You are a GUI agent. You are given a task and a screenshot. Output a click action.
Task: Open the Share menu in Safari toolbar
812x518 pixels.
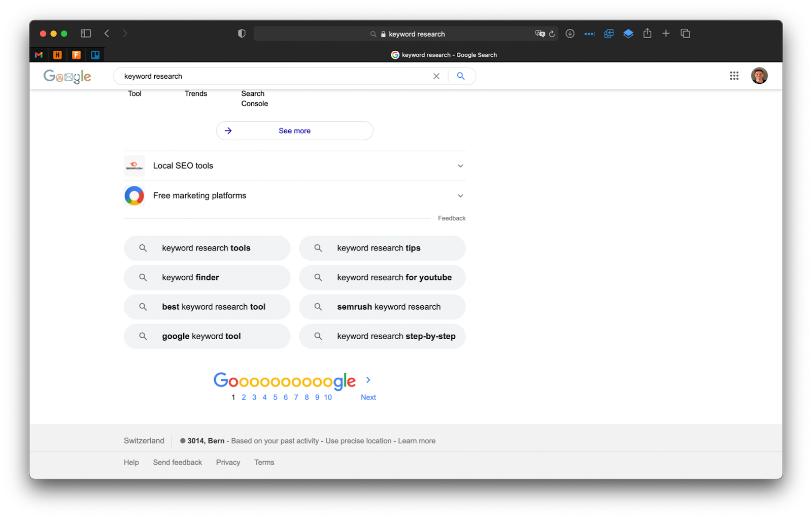pyautogui.click(x=647, y=33)
